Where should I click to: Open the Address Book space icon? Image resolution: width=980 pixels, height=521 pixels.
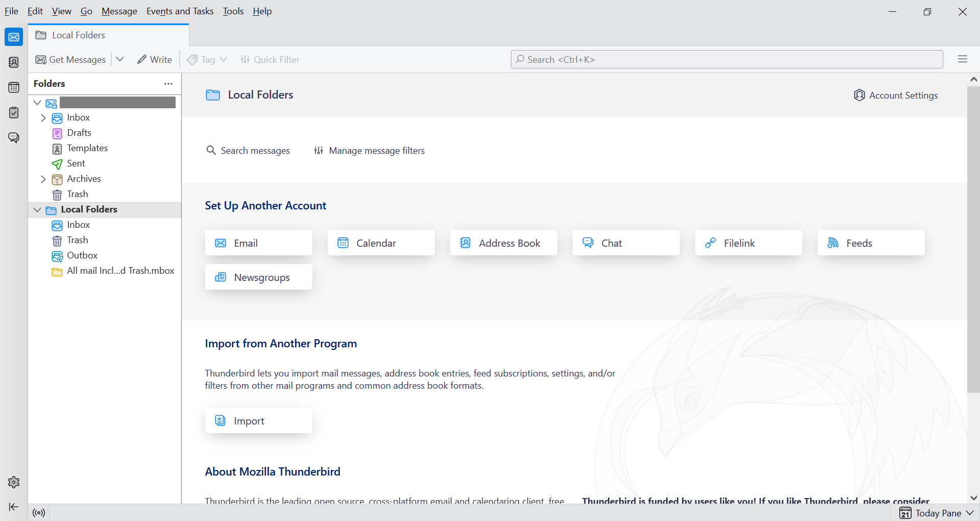tap(14, 62)
